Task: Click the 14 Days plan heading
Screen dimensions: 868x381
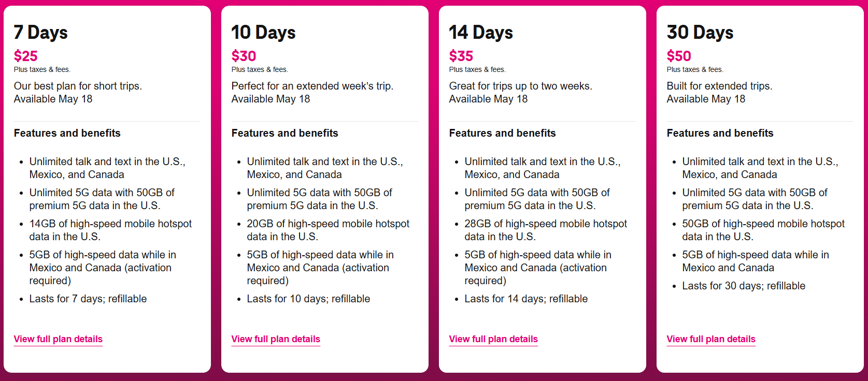Action: click(481, 33)
